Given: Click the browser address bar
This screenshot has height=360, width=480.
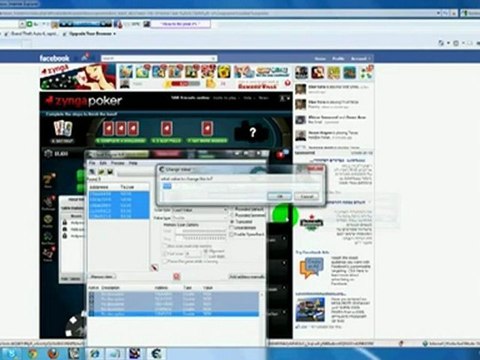Looking at the screenshot, I should tap(218, 13).
